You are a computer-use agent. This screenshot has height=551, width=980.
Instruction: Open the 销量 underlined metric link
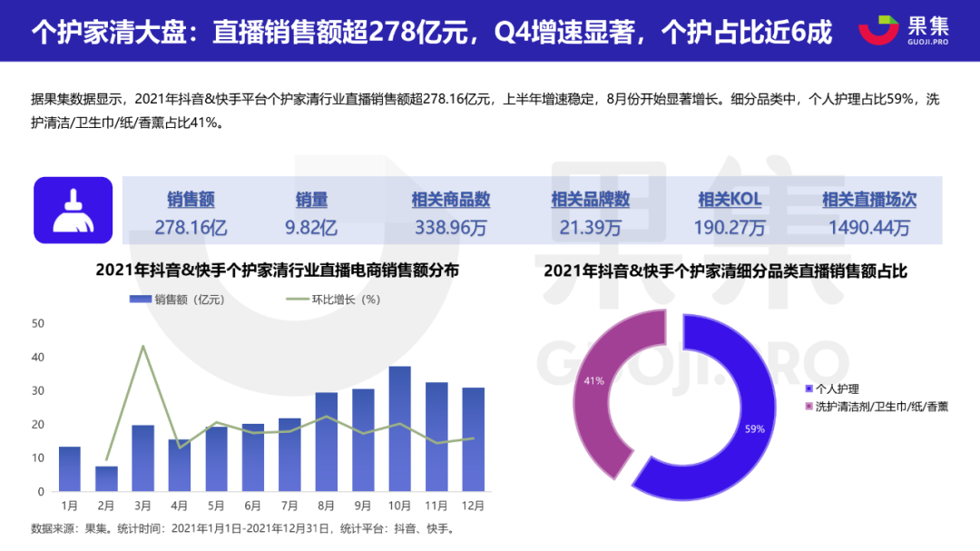click(x=311, y=200)
